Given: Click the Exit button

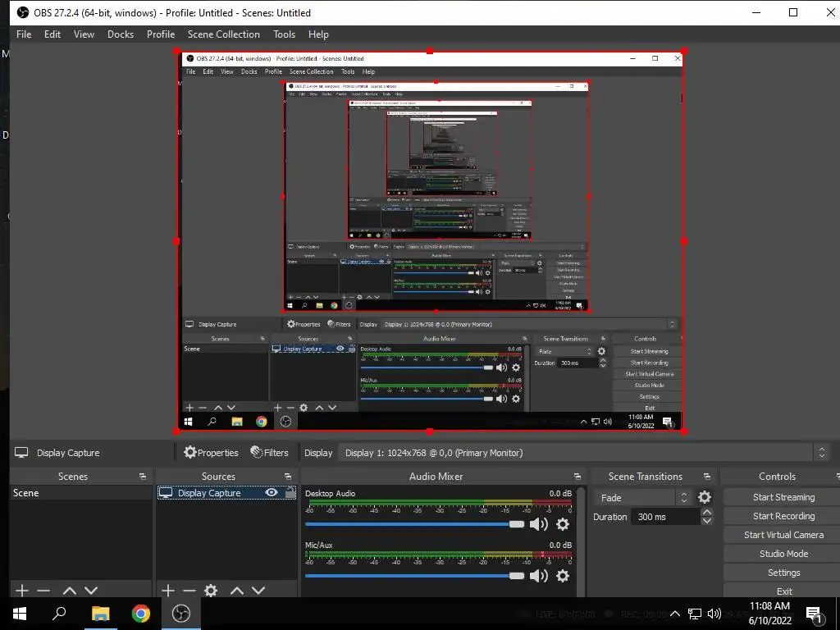Looking at the screenshot, I should click(x=783, y=591).
